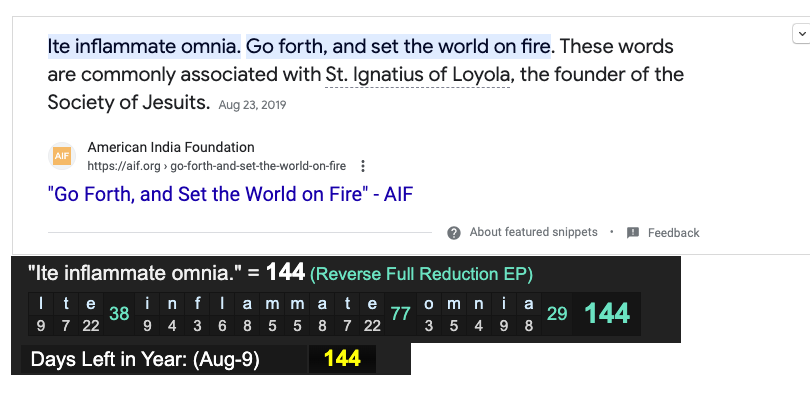The height and width of the screenshot is (414, 810).
Task: Click highlighted text "Go forth, and set the world on fire"
Action: 398,46
